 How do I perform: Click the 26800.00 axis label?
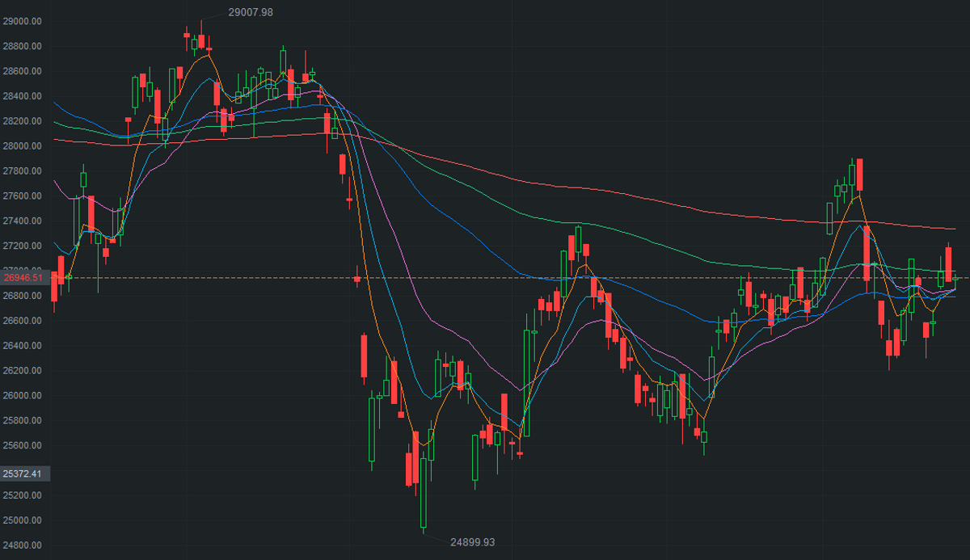[23, 296]
